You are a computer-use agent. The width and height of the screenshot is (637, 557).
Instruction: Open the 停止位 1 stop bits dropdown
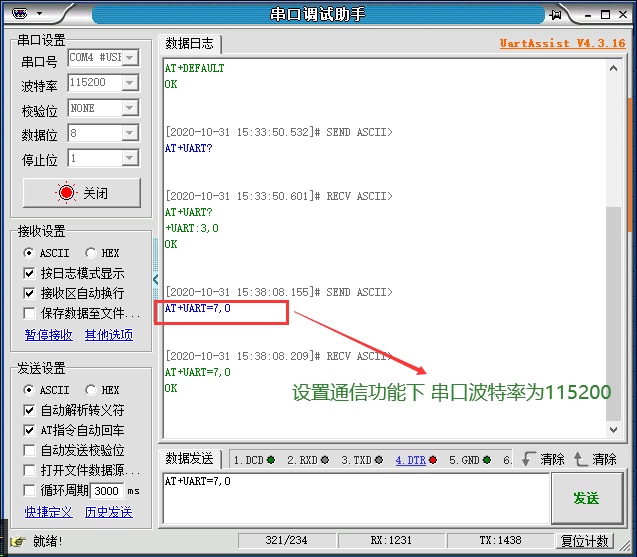tap(130, 158)
